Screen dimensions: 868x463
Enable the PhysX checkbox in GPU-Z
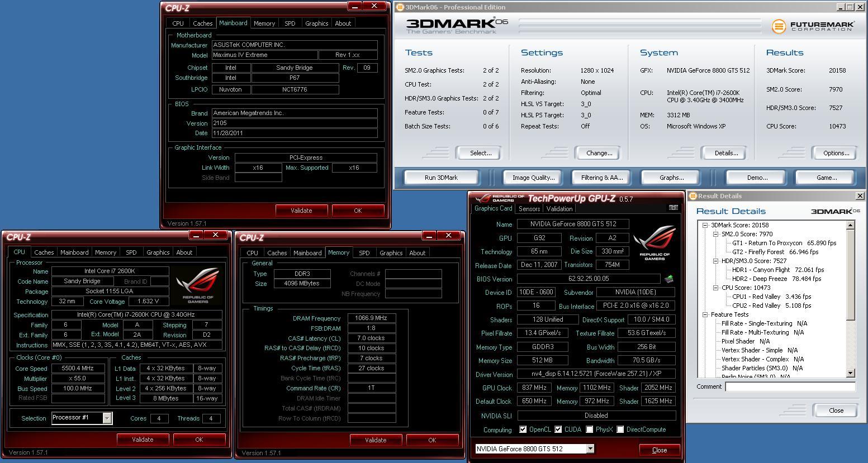tap(590, 429)
